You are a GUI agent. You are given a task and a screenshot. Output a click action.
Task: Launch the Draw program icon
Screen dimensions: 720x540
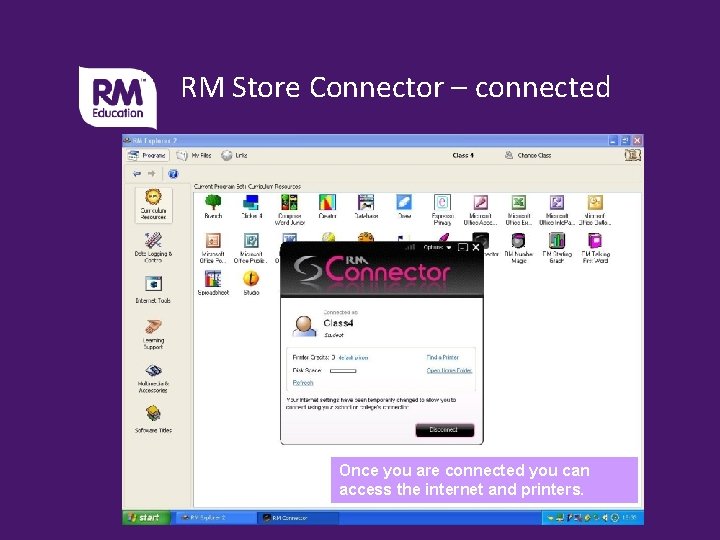click(x=404, y=206)
